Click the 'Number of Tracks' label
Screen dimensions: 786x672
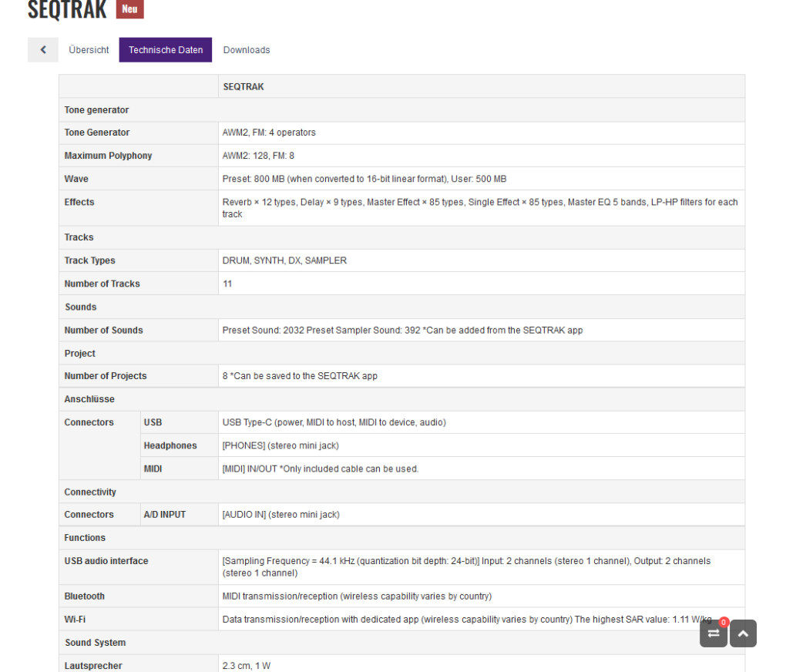[x=102, y=284]
